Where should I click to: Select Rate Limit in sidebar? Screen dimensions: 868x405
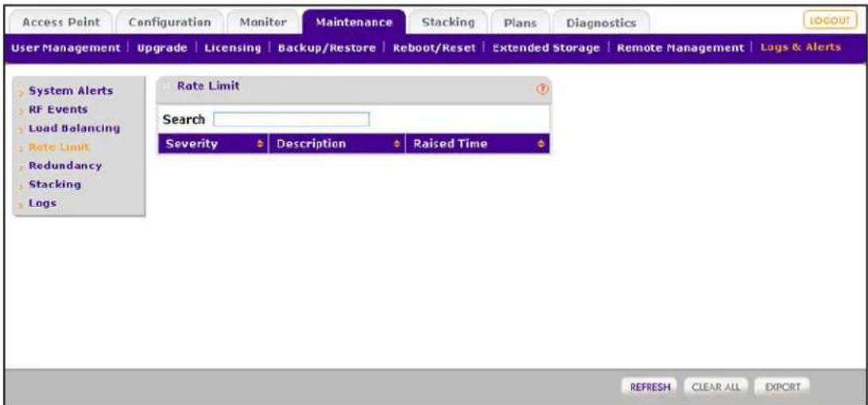point(60,147)
